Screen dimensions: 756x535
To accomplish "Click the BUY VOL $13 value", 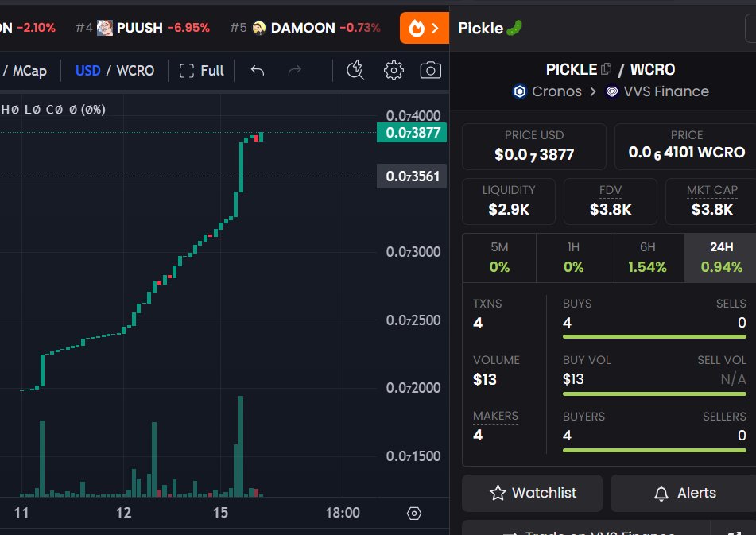I will click(573, 379).
